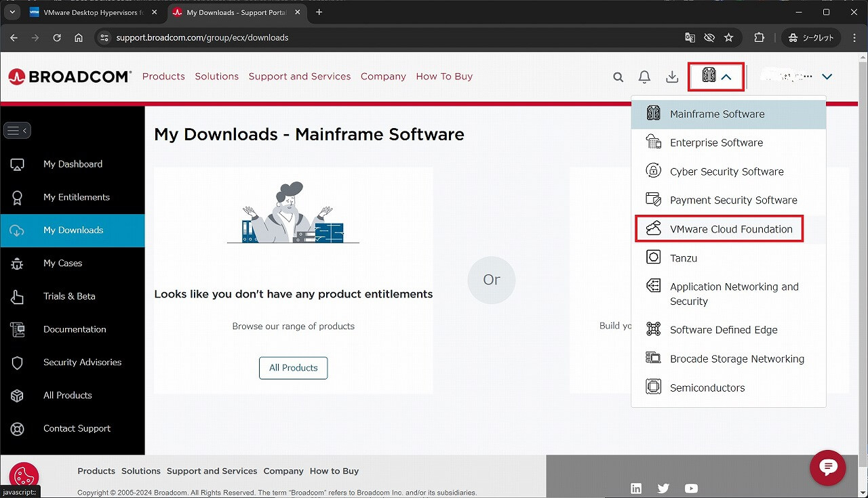
Task: Click the search magnifier icon in header
Action: tap(618, 77)
